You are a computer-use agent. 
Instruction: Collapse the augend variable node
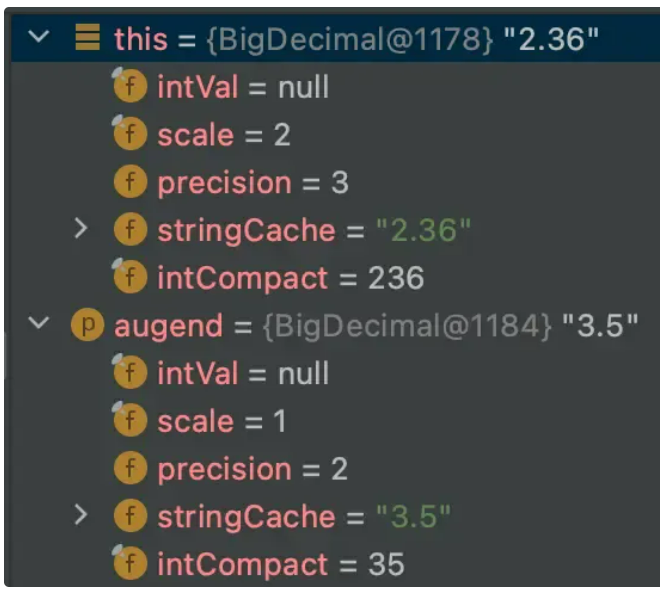point(39,323)
